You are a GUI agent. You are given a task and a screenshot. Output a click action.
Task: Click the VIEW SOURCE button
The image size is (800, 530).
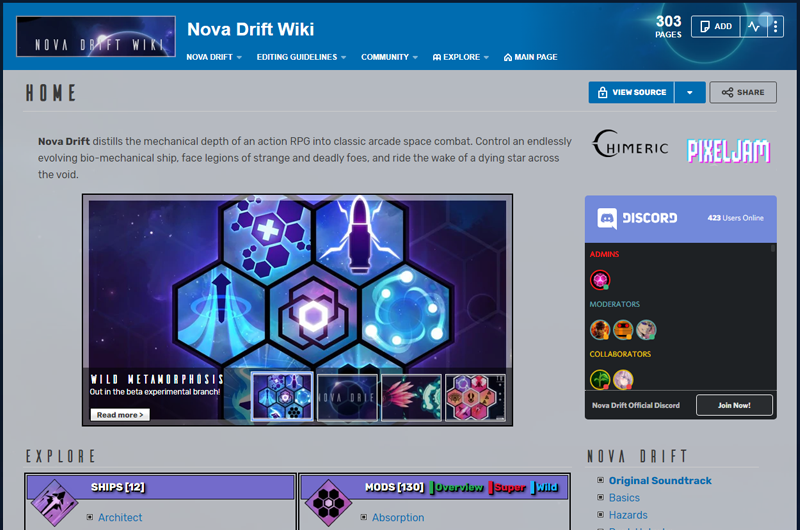pos(631,92)
